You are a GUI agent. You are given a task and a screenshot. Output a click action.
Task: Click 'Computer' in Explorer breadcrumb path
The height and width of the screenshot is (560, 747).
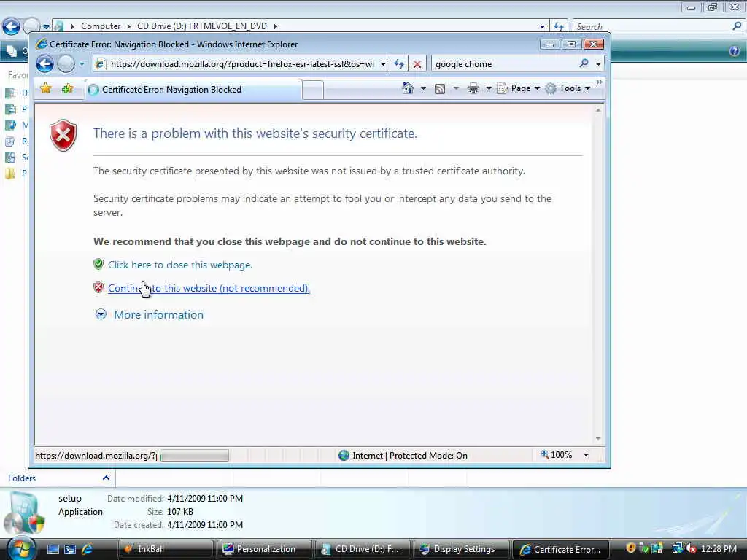[x=101, y=26]
